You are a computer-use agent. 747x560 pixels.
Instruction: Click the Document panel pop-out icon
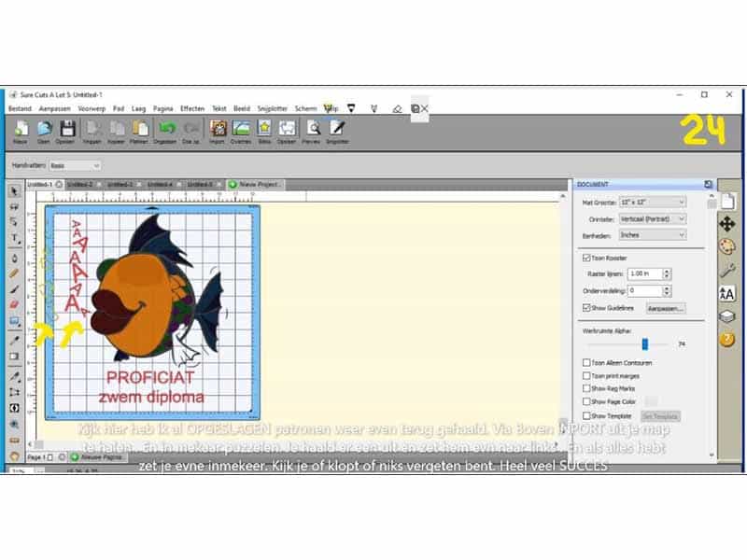click(x=708, y=184)
